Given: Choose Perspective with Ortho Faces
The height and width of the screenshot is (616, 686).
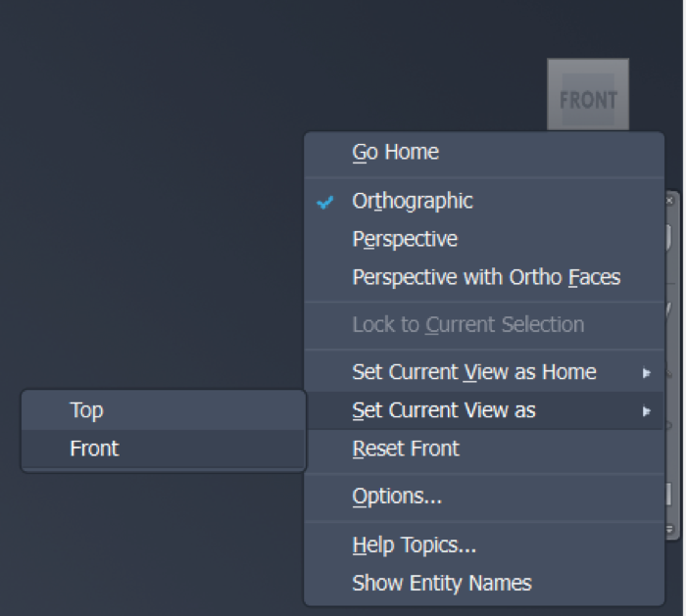Looking at the screenshot, I should [486, 277].
